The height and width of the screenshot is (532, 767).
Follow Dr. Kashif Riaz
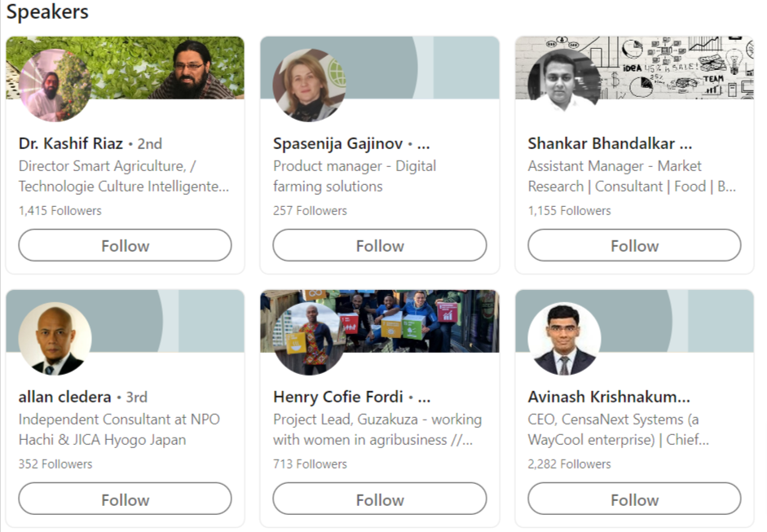[x=125, y=245]
